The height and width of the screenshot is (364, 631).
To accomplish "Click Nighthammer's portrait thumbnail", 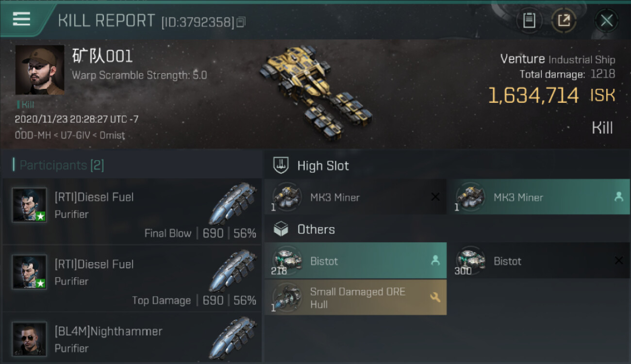I will [30, 339].
